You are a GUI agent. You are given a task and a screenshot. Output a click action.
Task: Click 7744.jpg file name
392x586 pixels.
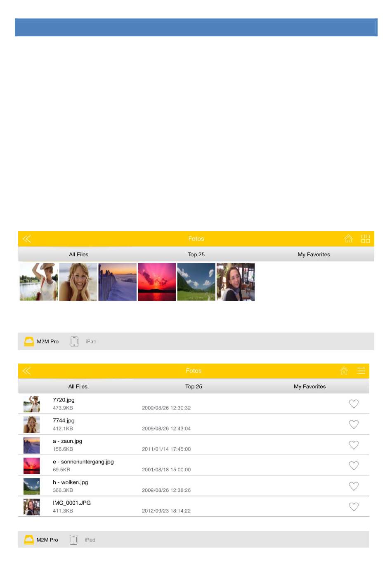64,421
